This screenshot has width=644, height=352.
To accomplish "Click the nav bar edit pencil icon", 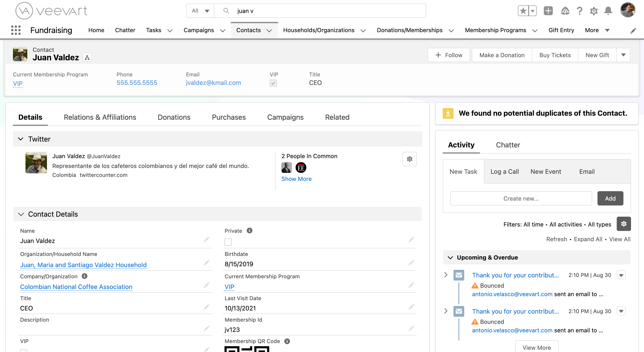I will 633,30.
